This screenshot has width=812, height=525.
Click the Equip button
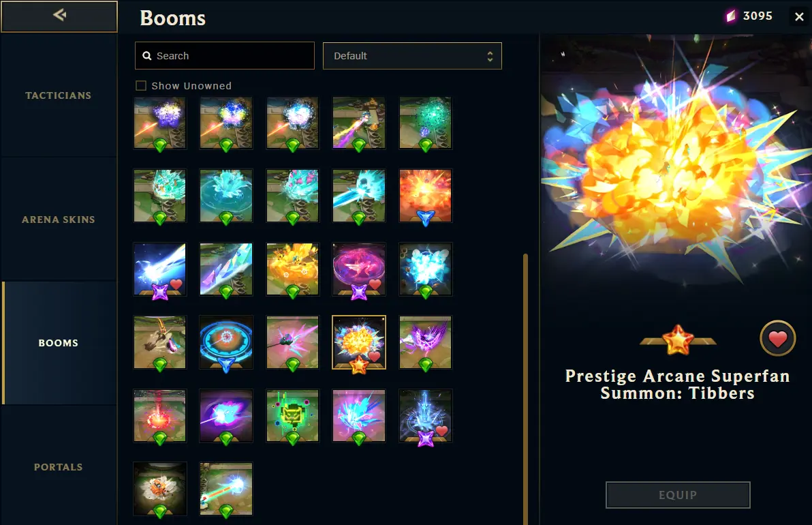click(678, 495)
